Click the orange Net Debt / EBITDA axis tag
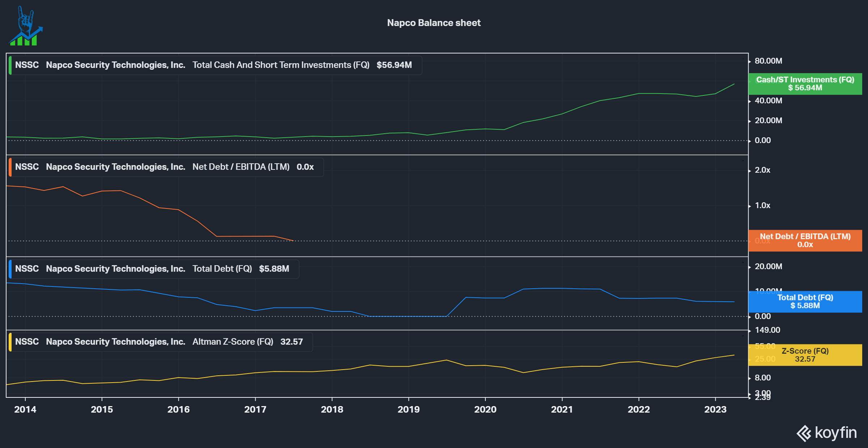The height and width of the screenshot is (448, 868). (x=805, y=241)
